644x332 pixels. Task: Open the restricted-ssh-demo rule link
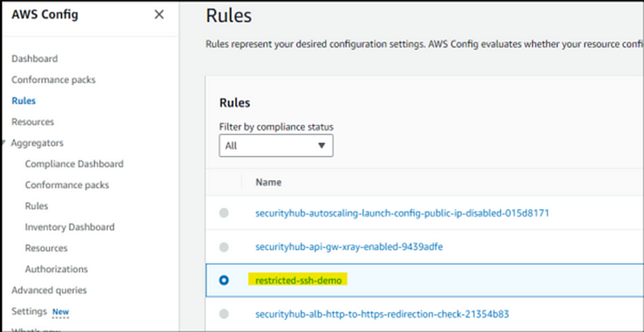pos(299,281)
